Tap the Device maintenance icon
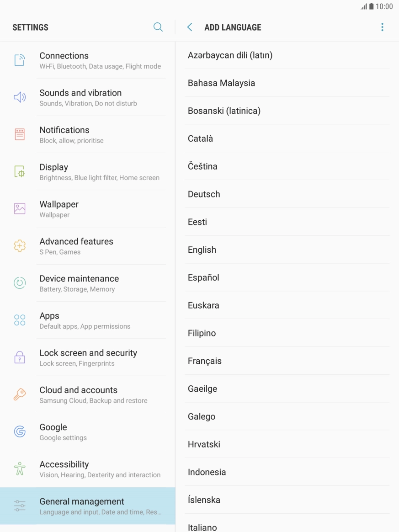The width and height of the screenshot is (399, 532). tap(20, 283)
